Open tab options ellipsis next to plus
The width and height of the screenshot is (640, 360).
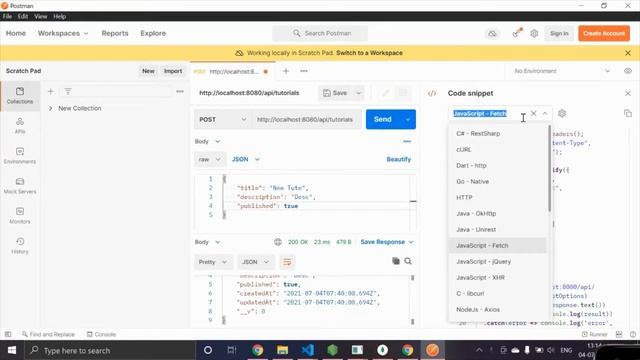click(304, 71)
